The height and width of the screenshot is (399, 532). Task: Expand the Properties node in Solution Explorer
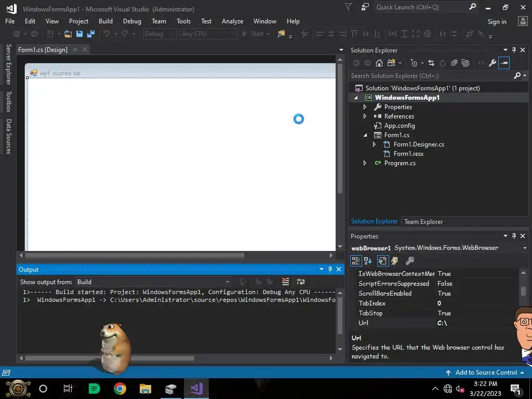tap(365, 107)
